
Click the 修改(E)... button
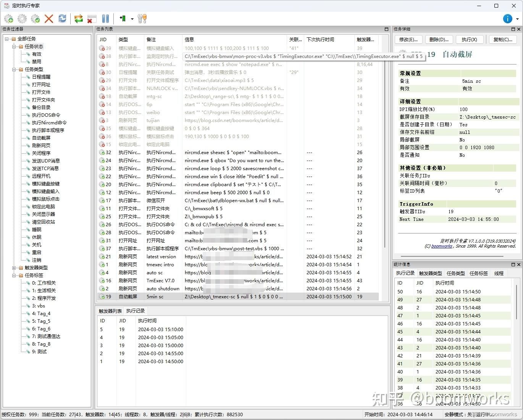tap(408, 40)
